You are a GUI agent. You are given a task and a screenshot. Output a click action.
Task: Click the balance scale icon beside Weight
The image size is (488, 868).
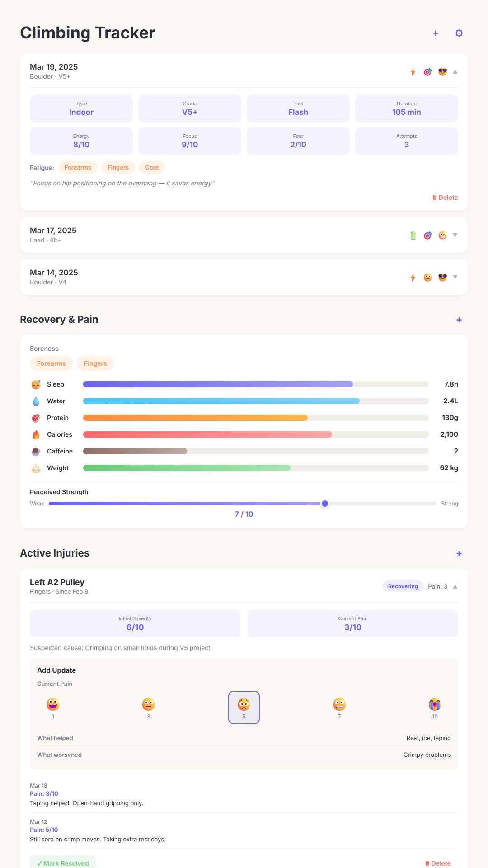pyautogui.click(x=36, y=468)
